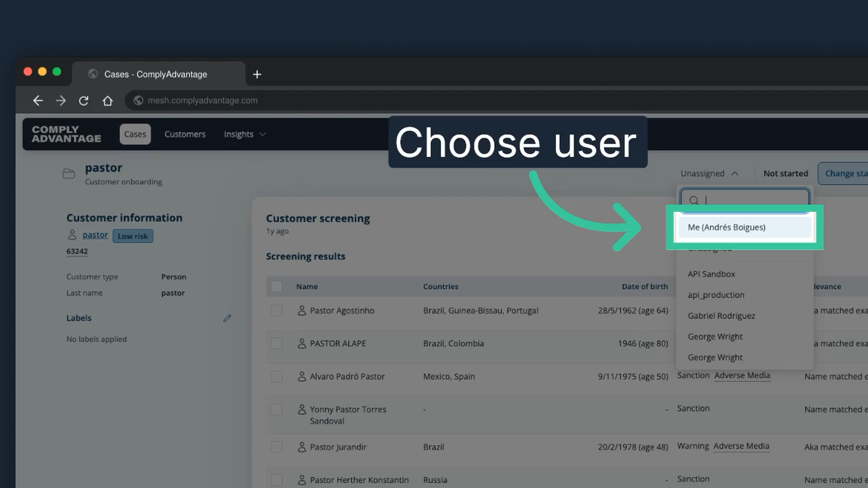Click the ComplyAdvantage logo

(x=66, y=134)
